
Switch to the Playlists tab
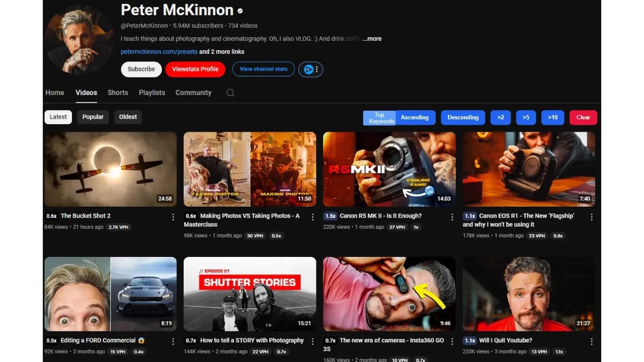(152, 93)
